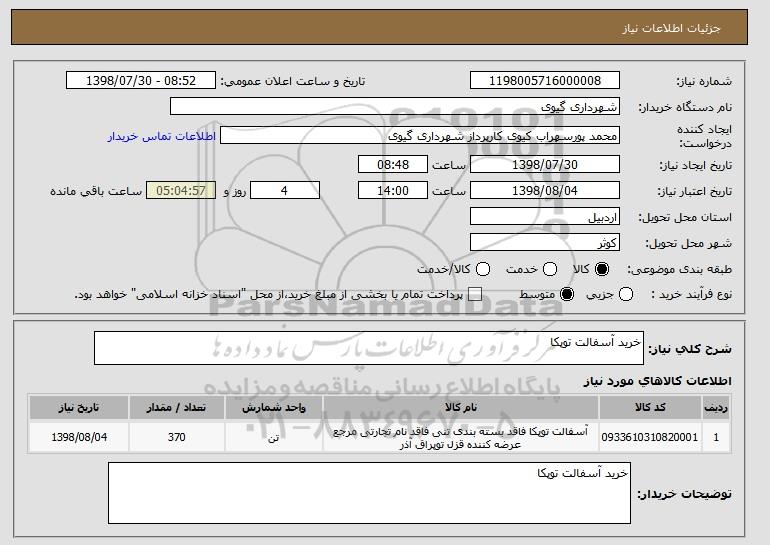
Task: Click the شماره نیاز field 1198005716000008
Action: 545,81
